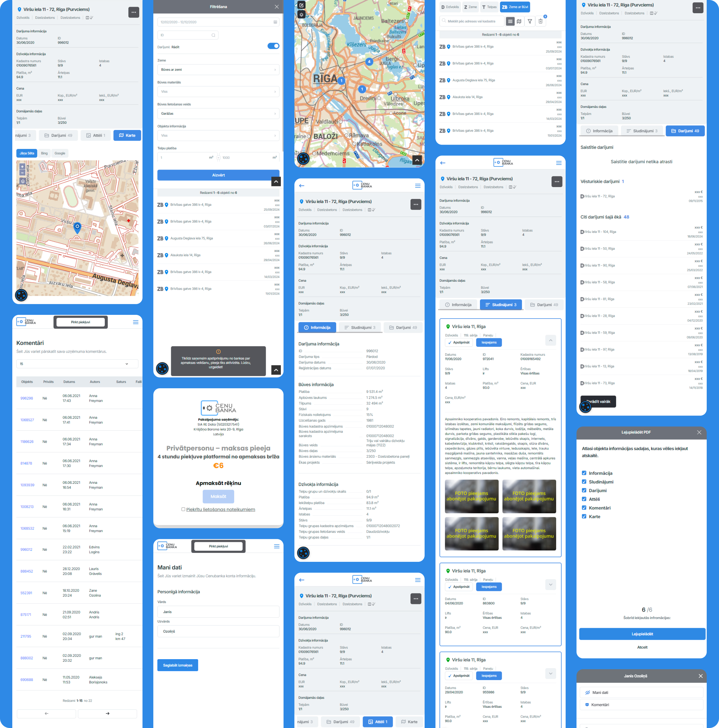
Task: Open first blurred FOTO pieejams thumbnail
Action: (x=471, y=496)
